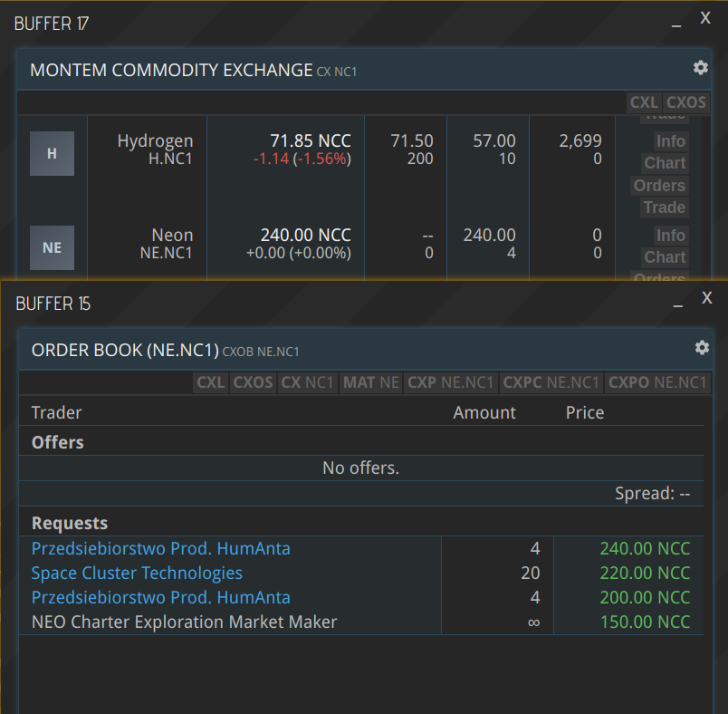Image resolution: width=728 pixels, height=714 pixels.
Task: Open MAT NE tab in order book
Action: tap(370, 382)
